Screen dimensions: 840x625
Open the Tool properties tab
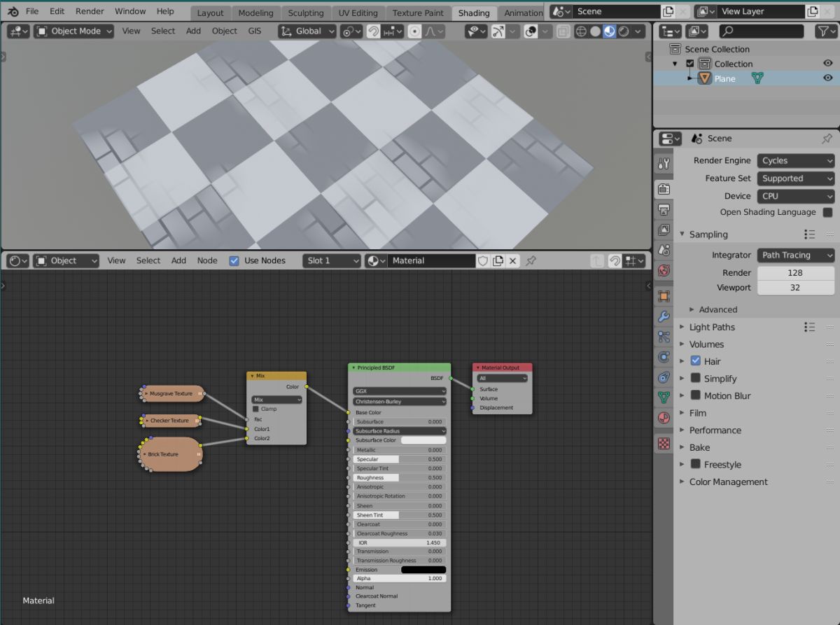pos(664,164)
